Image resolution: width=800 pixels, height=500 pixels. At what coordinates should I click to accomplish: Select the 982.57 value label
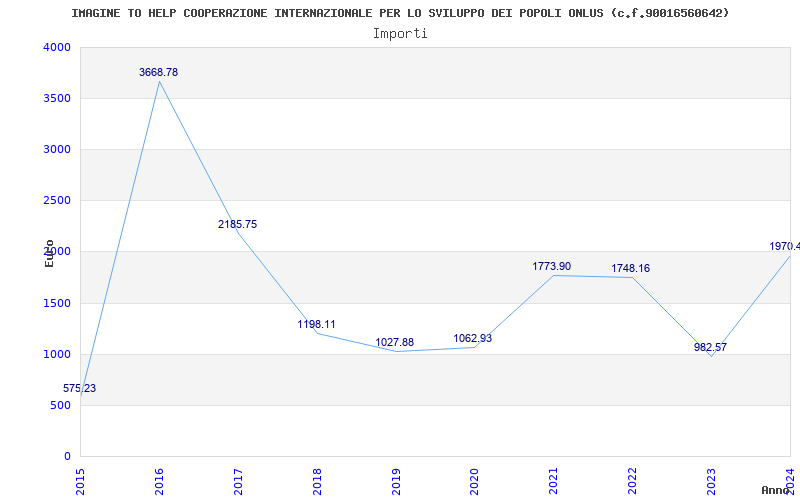pos(710,347)
